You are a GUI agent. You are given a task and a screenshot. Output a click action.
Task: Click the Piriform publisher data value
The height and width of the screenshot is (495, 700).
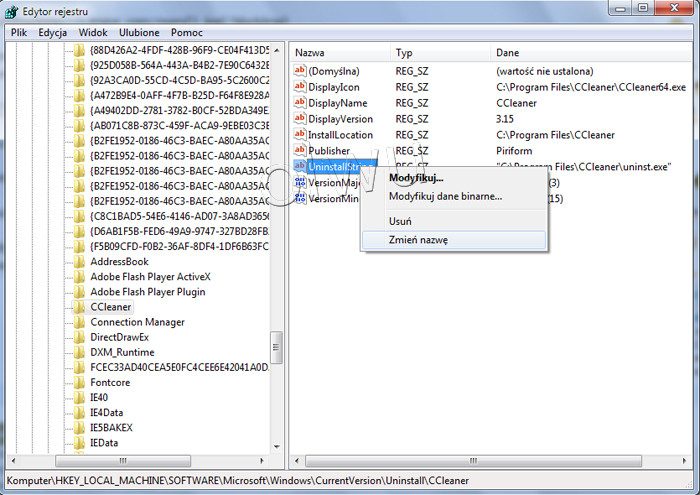click(514, 151)
